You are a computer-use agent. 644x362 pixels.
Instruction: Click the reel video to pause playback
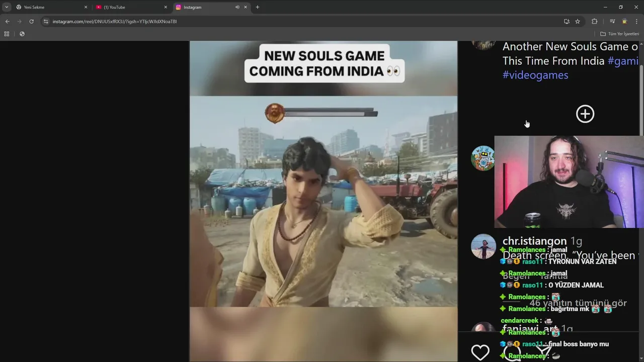(324, 201)
